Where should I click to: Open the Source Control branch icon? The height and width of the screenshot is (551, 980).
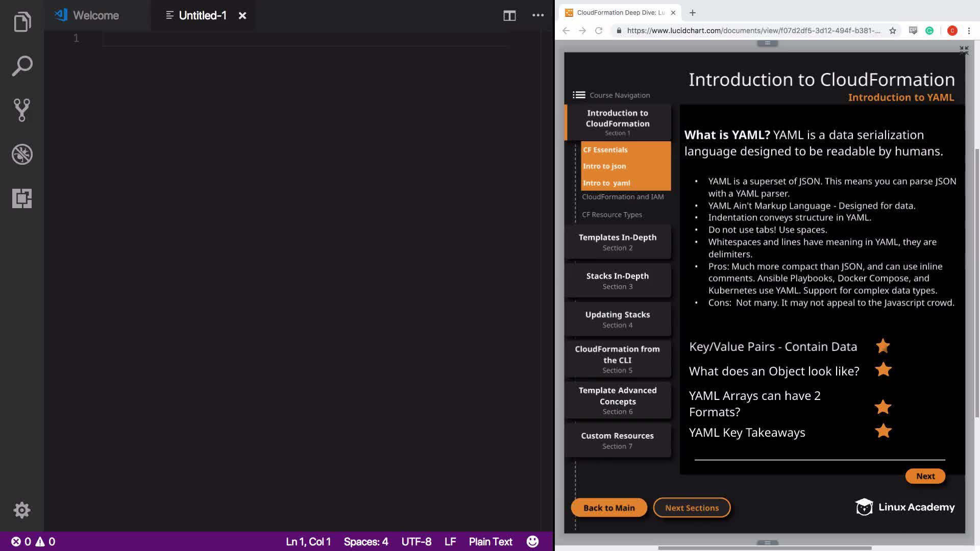[22, 110]
